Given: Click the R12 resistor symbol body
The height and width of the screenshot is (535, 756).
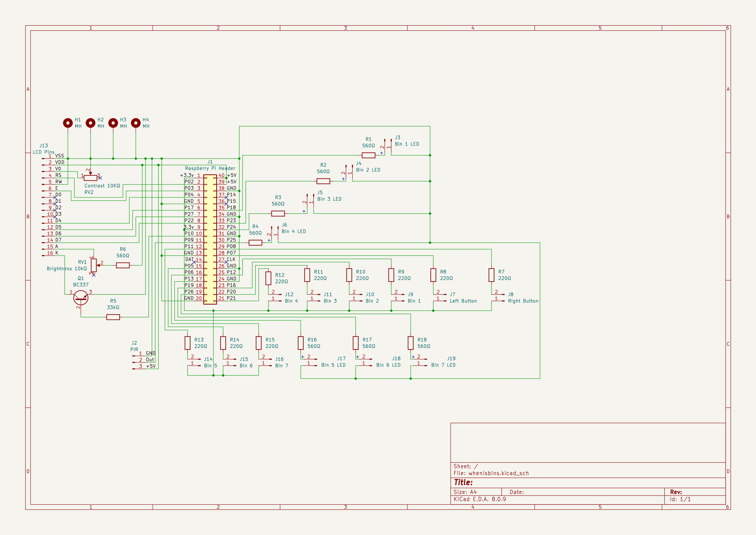Looking at the screenshot, I should [x=268, y=278].
